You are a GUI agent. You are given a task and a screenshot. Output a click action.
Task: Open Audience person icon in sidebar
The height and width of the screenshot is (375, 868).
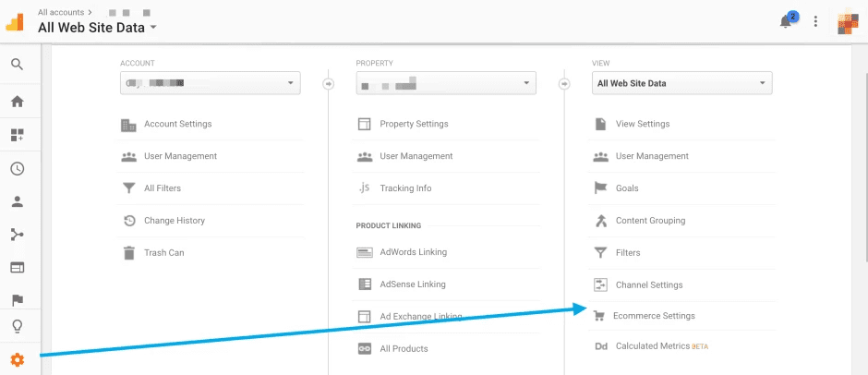pos(18,201)
